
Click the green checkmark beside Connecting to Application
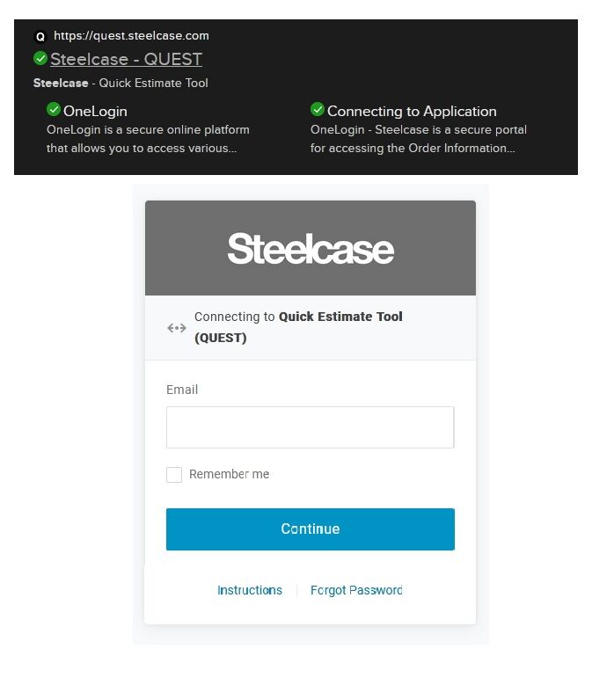pyautogui.click(x=317, y=109)
